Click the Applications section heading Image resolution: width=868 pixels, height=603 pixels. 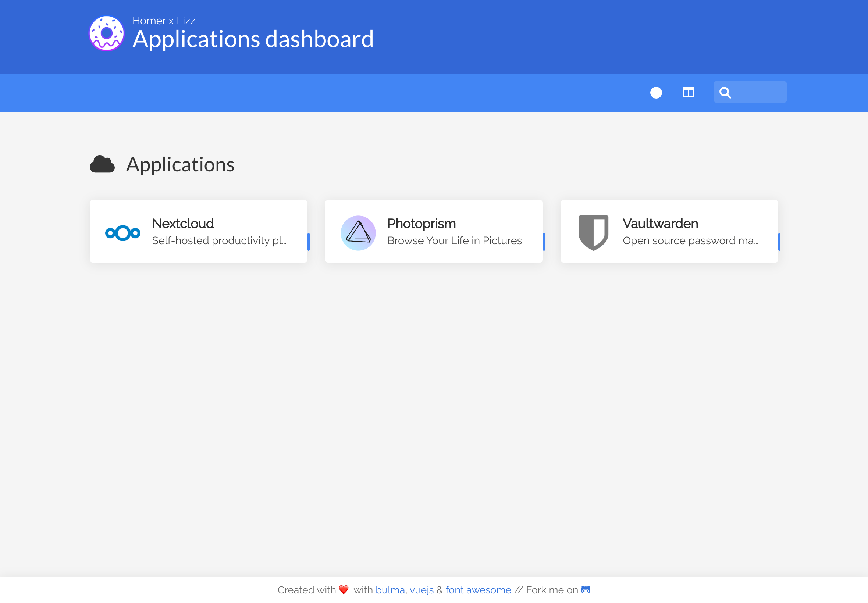pos(180,165)
